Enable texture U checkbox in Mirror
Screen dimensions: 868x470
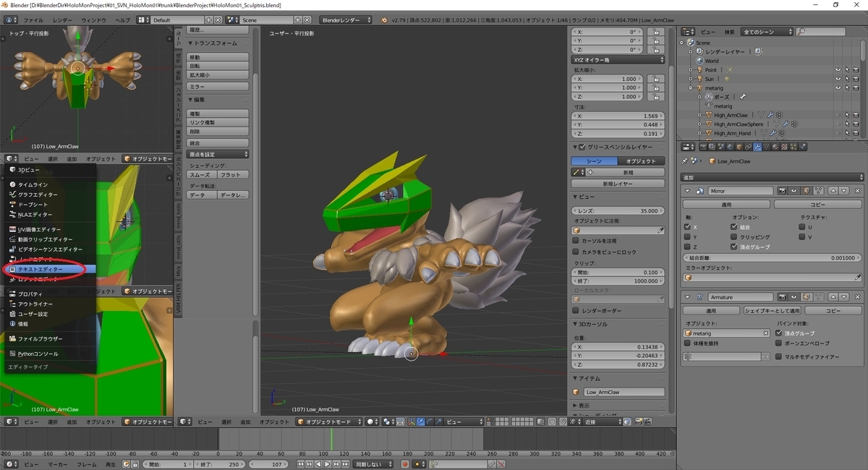[801, 227]
